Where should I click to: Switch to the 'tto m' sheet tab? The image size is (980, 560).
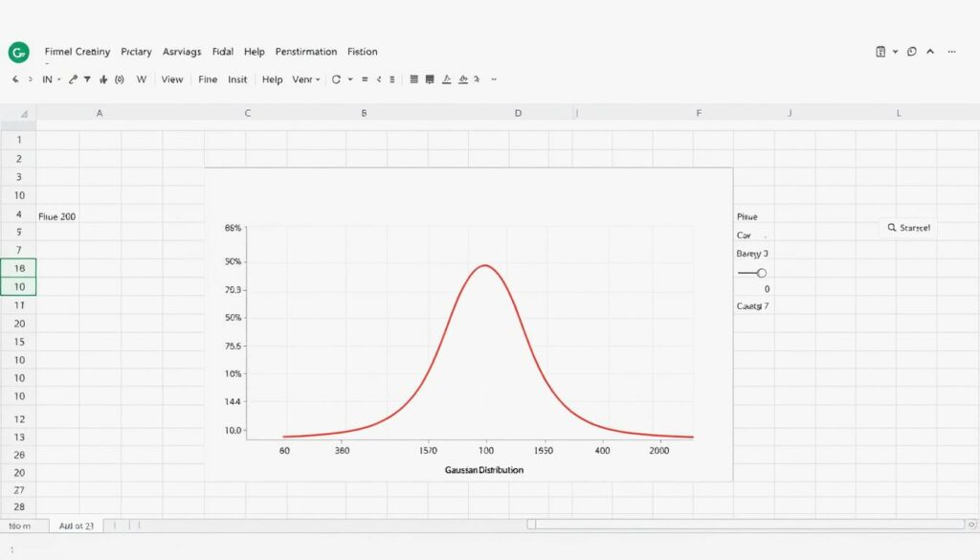[20, 526]
